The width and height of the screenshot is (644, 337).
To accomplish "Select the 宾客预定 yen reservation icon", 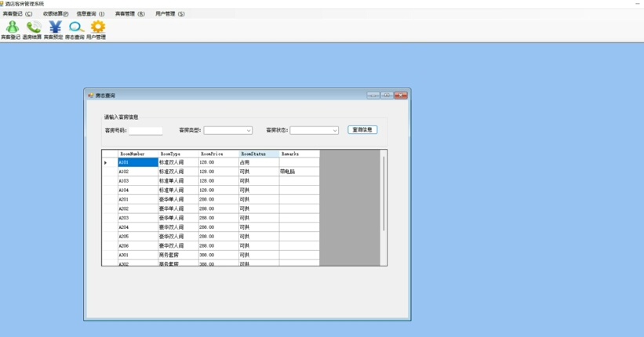I will (x=53, y=30).
